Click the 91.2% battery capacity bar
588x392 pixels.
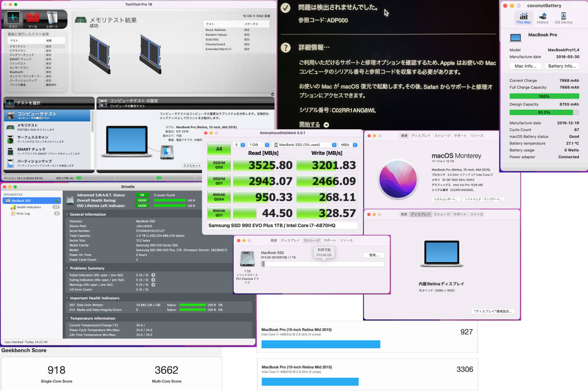544,112
